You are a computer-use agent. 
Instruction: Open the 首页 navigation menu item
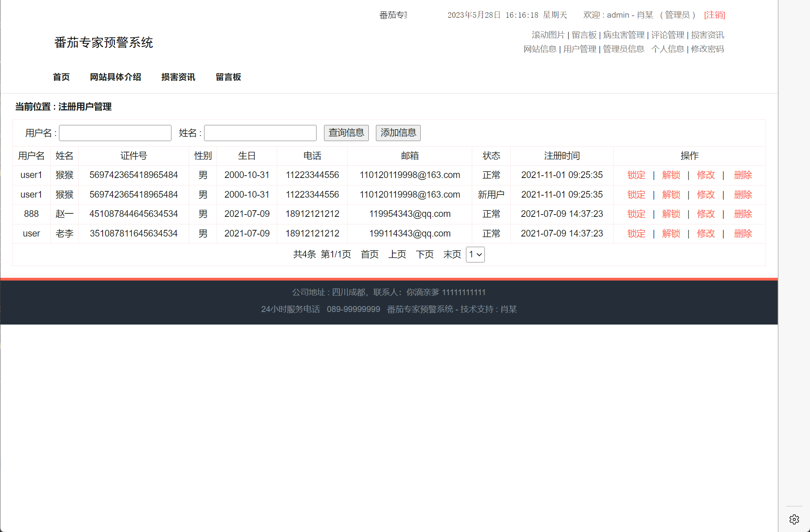[61, 77]
